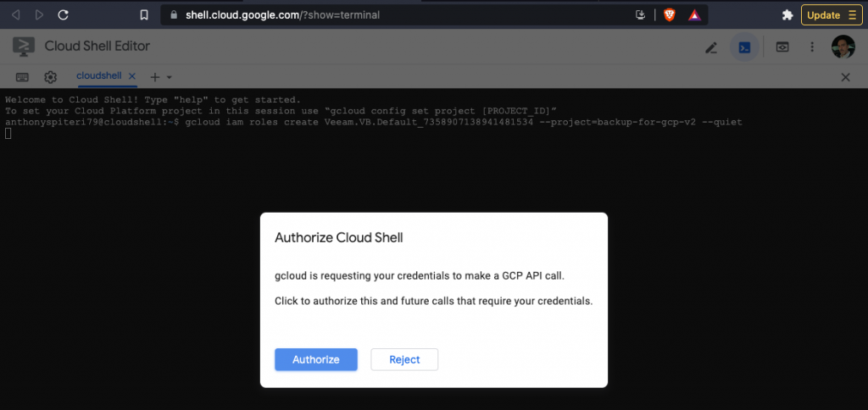Go forward using browser forward arrow

[x=39, y=15]
